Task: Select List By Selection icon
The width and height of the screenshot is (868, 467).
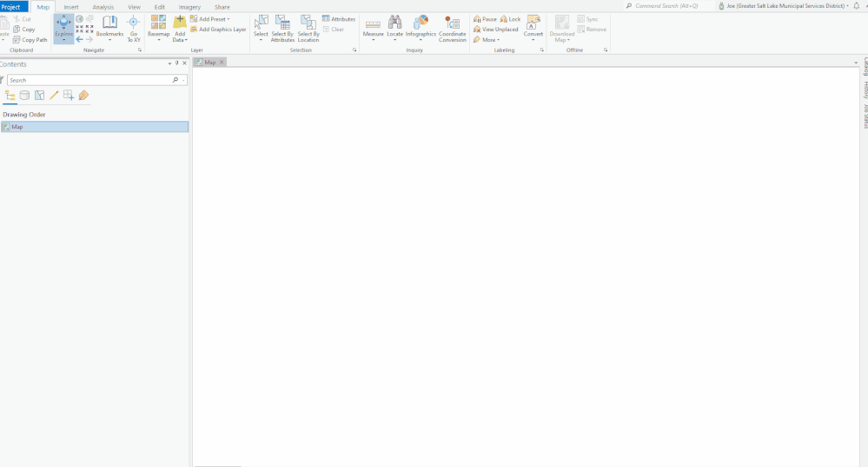Action: (x=39, y=96)
